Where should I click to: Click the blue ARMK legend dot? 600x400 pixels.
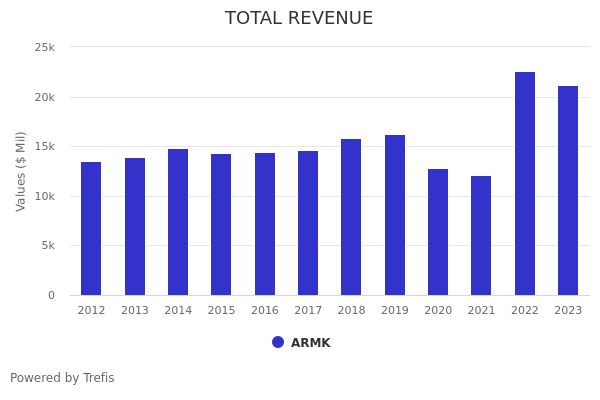(x=278, y=342)
